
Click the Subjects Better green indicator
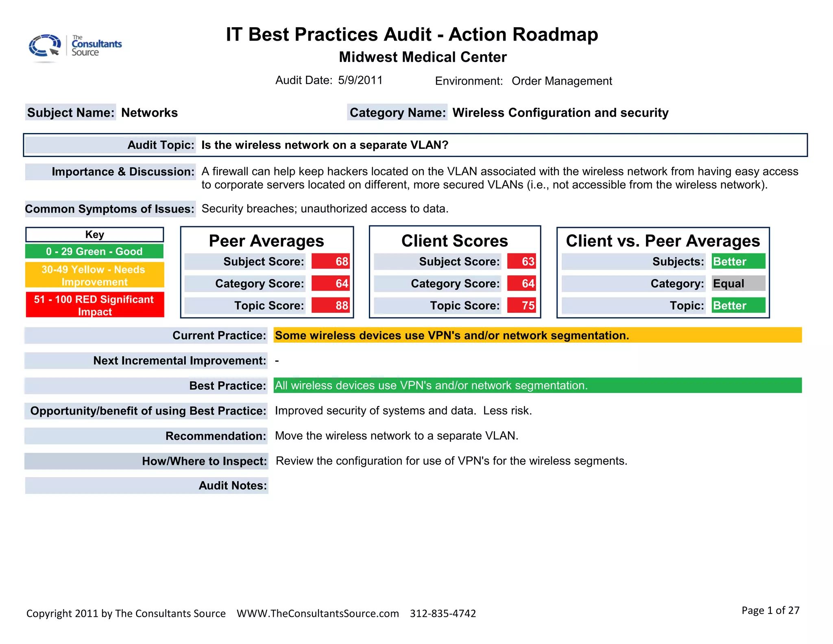pos(738,262)
